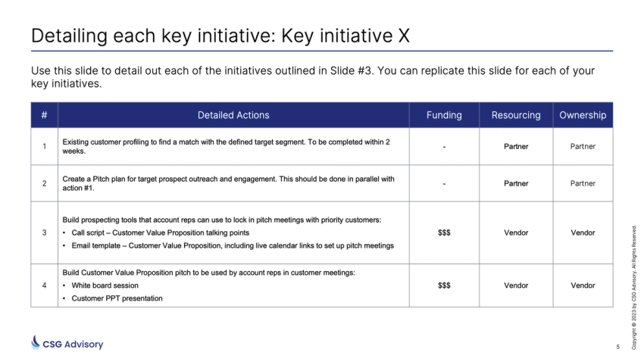Click Ownership 'Vendor' in row 3
Image resolution: width=644 pixels, height=362 pixels.
[583, 232]
